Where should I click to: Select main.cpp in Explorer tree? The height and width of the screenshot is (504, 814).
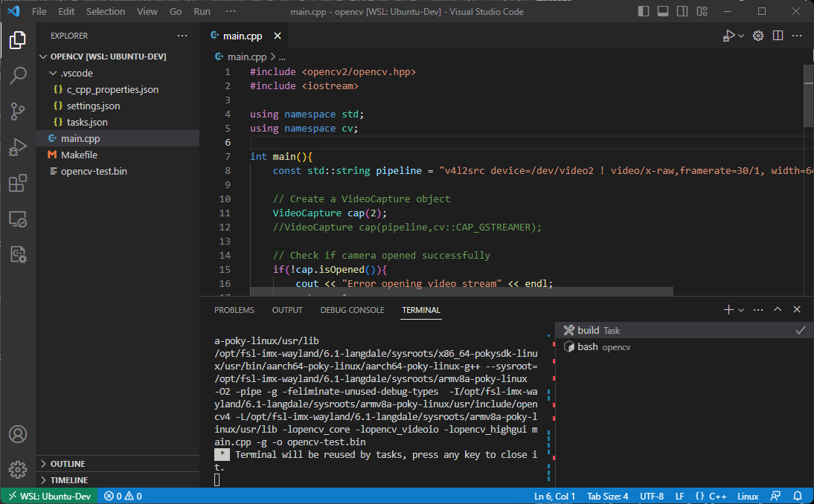click(x=118, y=138)
